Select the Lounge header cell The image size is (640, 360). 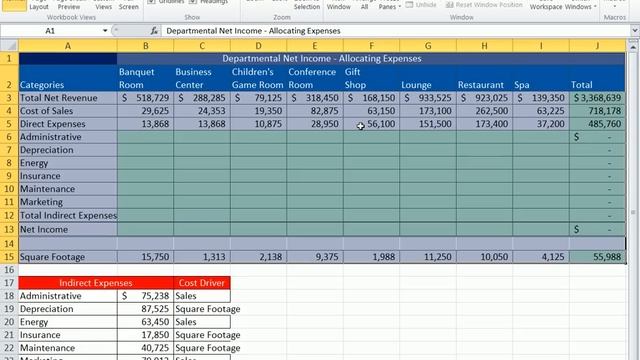pyautogui.click(x=428, y=78)
